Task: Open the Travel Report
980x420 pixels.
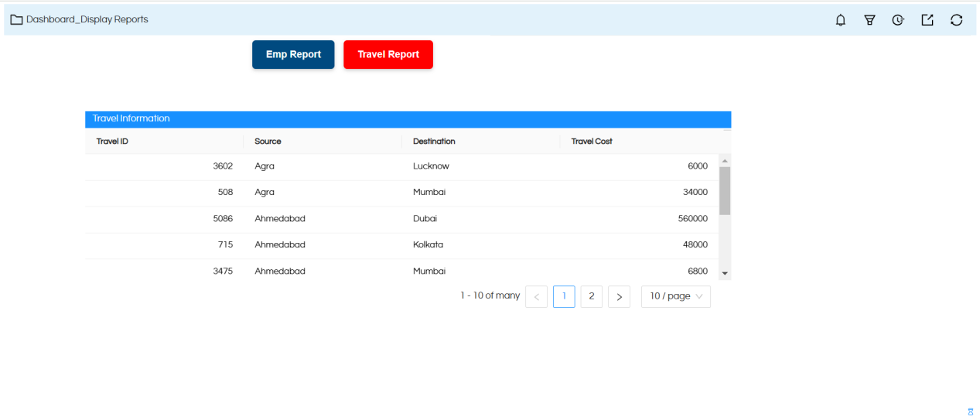Action: pyautogui.click(x=388, y=55)
